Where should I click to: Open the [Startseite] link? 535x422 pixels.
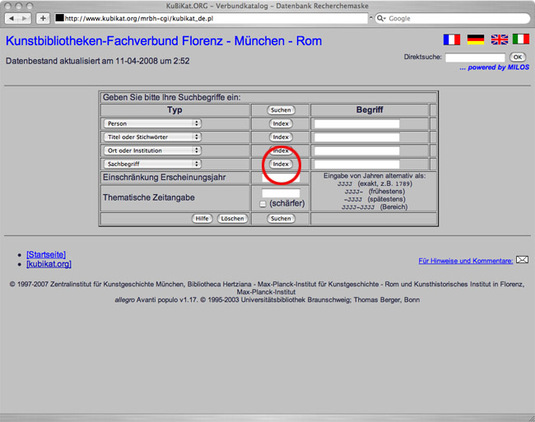[x=46, y=254]
